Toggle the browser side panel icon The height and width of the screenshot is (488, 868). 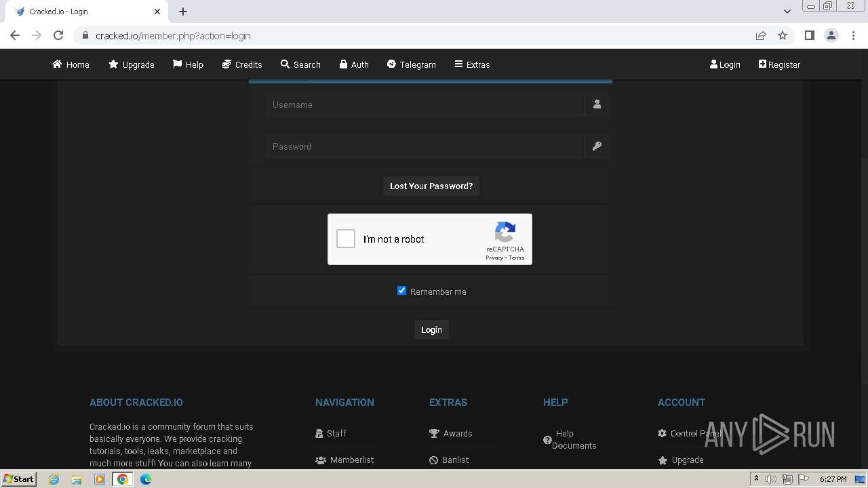point(809,35)
